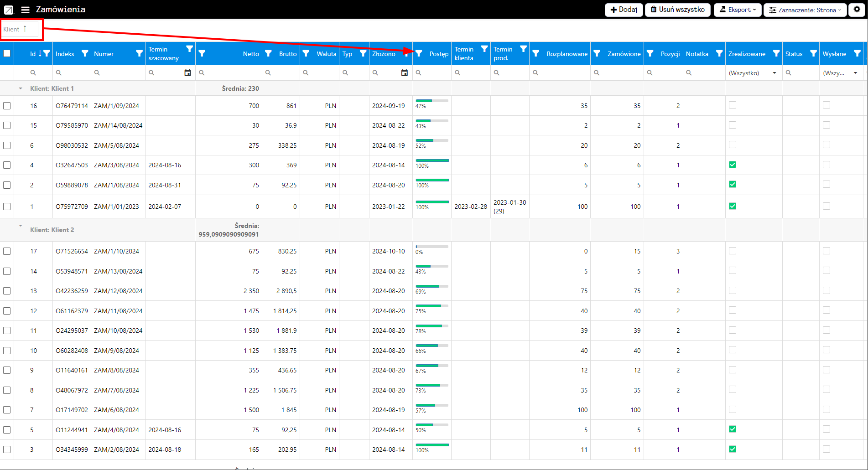Open filter for Numer column
The image size is (868, 470).
139,53
